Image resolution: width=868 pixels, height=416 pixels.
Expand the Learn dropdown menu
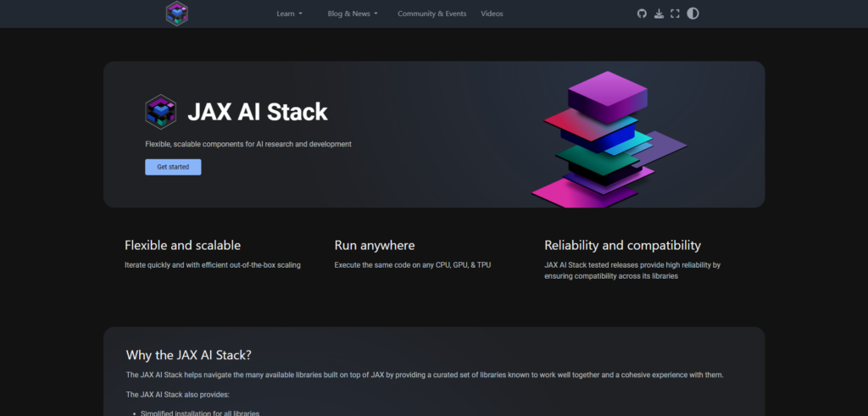290,14
